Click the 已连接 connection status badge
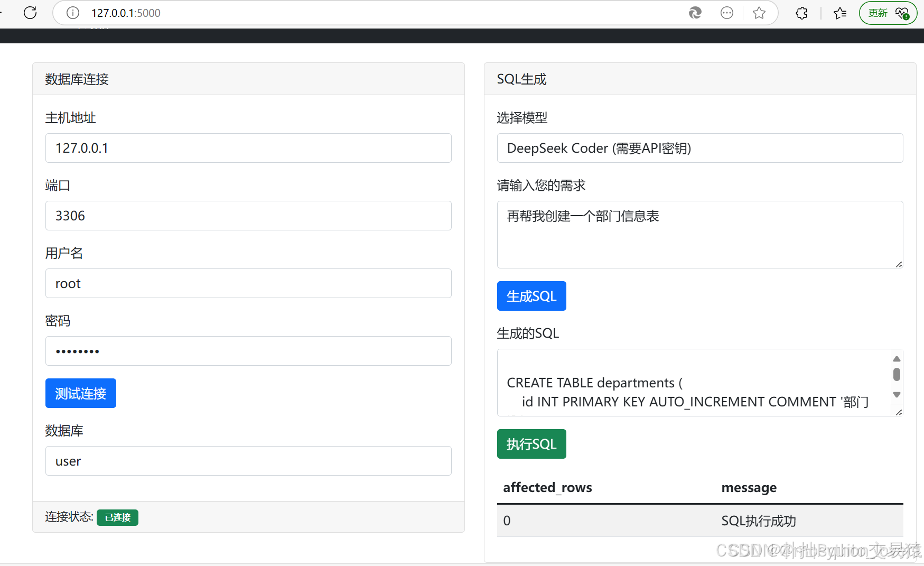The height and width of the screenshot is (566, 924). 117,517
